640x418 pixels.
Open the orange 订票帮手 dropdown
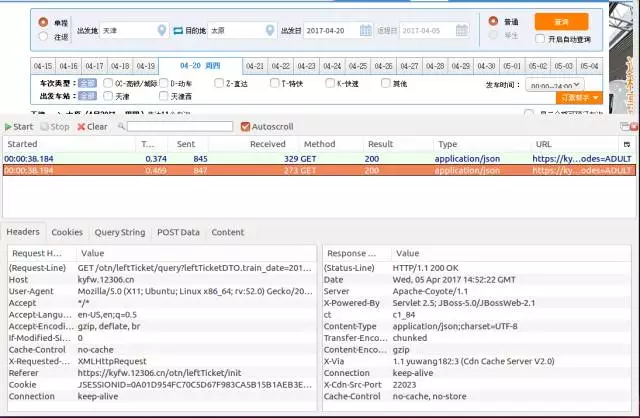pyautogui.click(x=579, y=98)
